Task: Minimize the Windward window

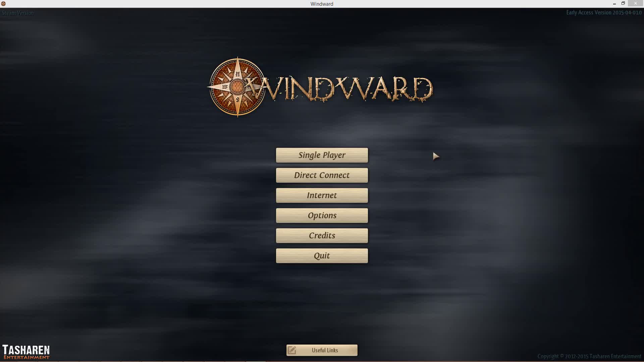Action: tap(614, 4)
